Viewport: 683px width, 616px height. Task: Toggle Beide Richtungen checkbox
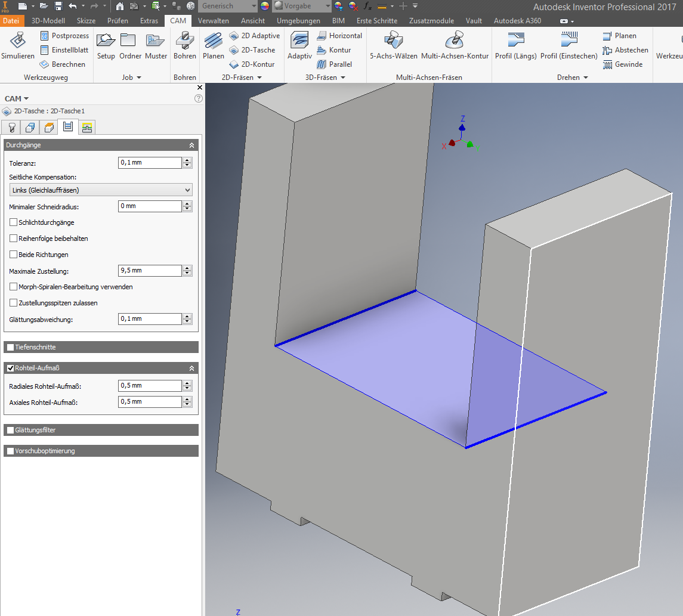pyautogui.click(x=14, y=254)
